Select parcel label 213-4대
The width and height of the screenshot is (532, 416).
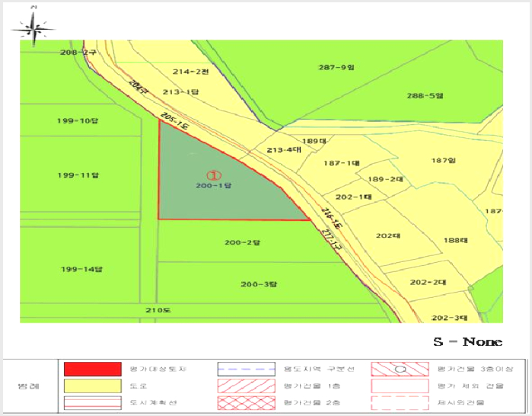click(x=284, y=150)
